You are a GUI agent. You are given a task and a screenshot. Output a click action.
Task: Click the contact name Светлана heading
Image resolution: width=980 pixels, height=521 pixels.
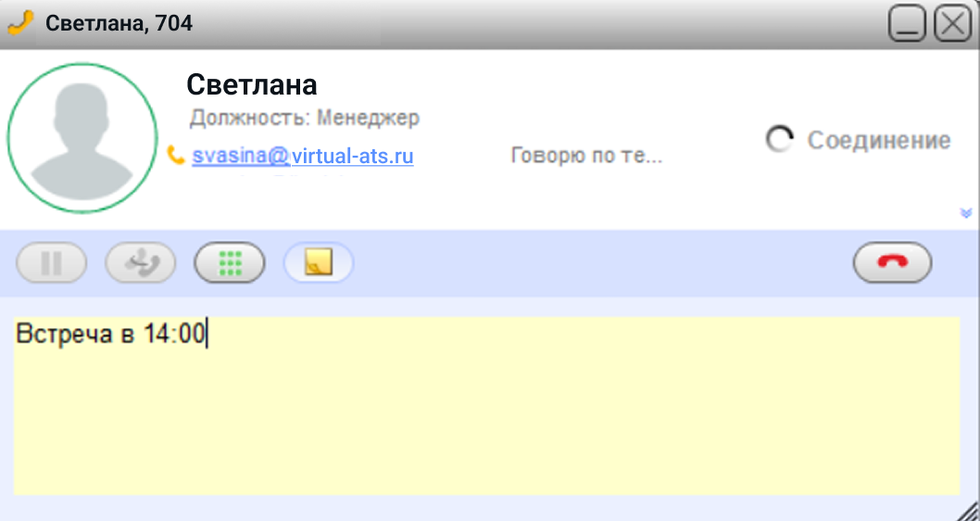pyautogui.click(x=252, y=84)
